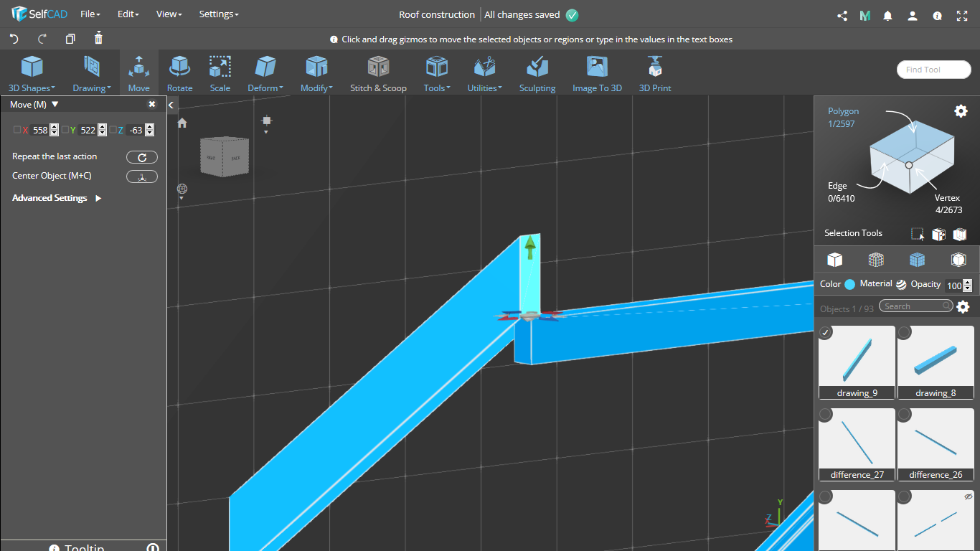980x551 pixels.
Task: Toggle hidden eye icon on bottom-right object
Action: coord(968,496)
